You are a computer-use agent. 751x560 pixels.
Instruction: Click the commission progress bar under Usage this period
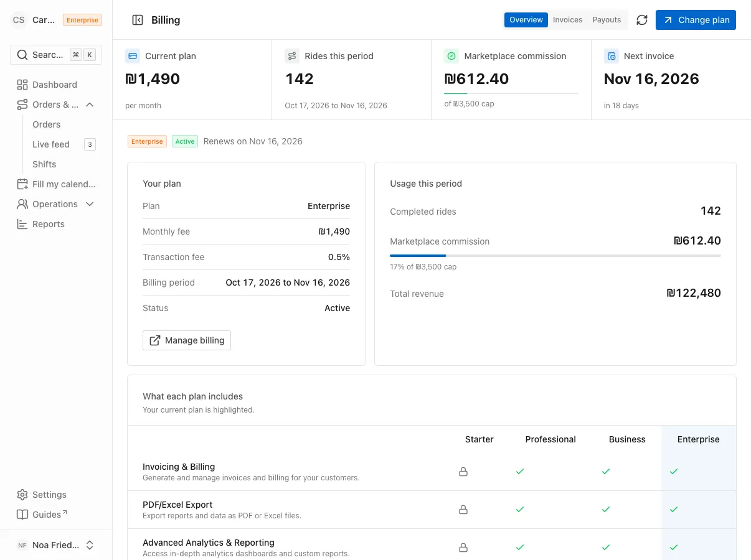coord(555,256)
